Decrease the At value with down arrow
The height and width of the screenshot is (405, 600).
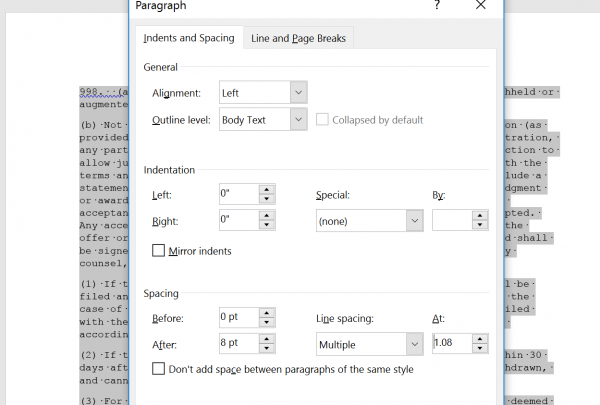pyautogui.click(x=480, y=348)
